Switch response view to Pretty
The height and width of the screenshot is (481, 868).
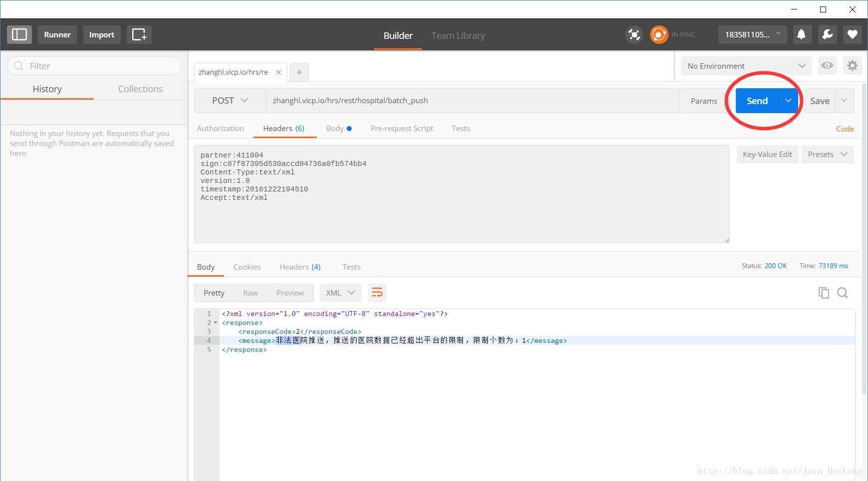(x=214, y=293)
